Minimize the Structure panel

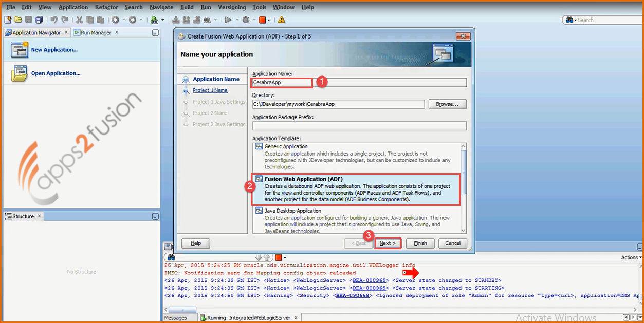(x=156, y=217)
